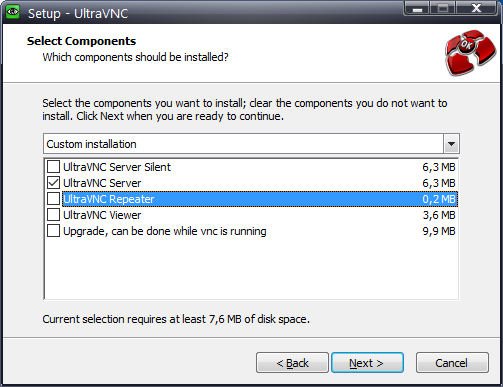The width and height of the screenshot is (503, 387).
Task: Enable the UltraVNC Server Silent checkbox
Action: point(53,166)
